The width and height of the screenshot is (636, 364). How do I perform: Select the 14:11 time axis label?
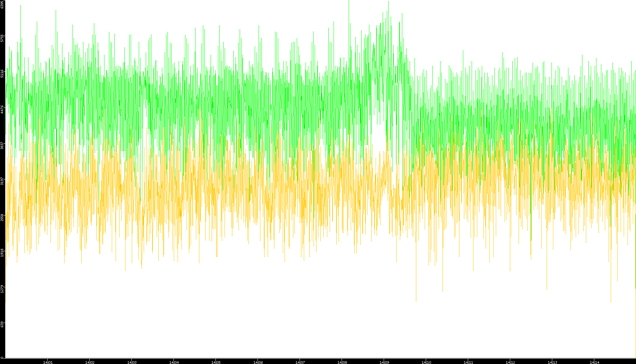pos(468,362)
